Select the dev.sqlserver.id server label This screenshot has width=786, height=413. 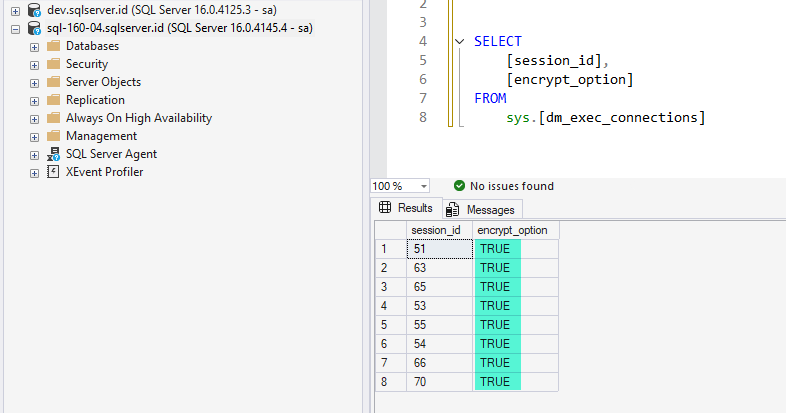point(162,10)
